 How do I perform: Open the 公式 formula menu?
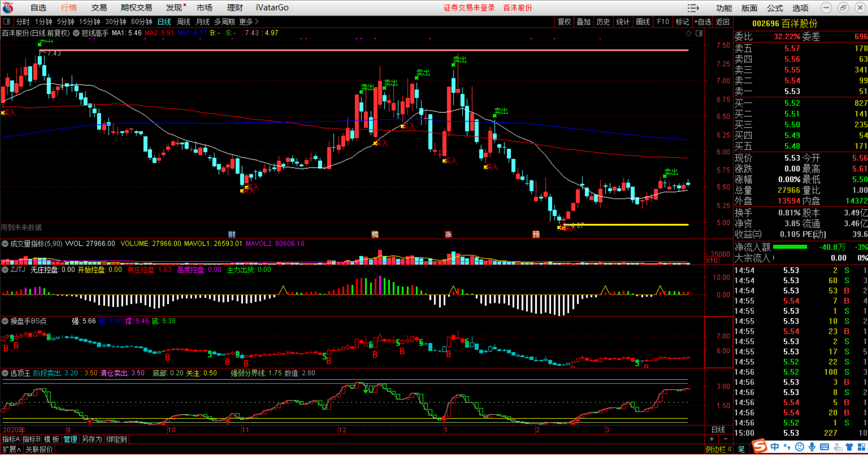pos(775,8)
